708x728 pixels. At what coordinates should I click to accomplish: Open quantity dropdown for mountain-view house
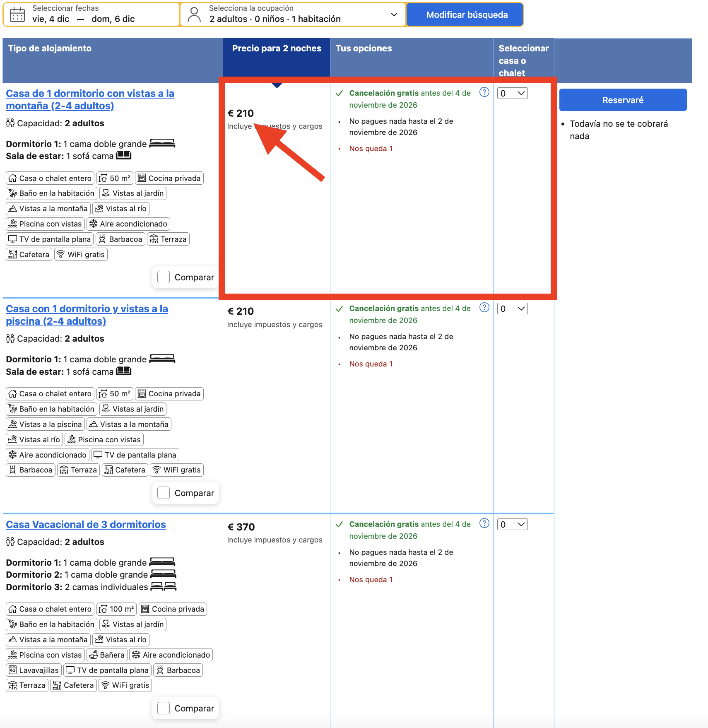click(x=512, y=93)
